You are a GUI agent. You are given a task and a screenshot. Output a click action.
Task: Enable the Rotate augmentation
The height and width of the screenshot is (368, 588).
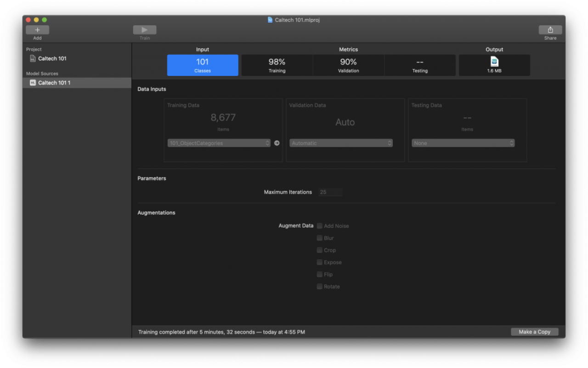320,287
